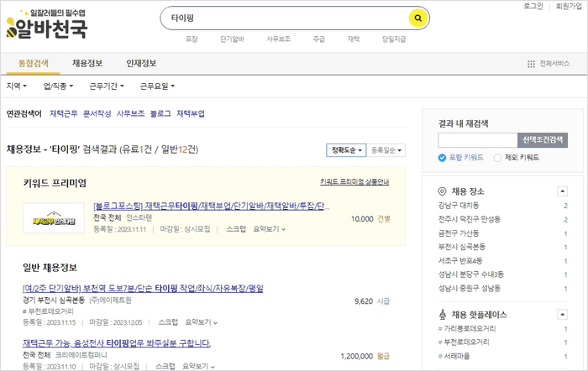Filter by 강남구 대치동 location
This screenshot has width=588, height=371.
tap(459, 206)
